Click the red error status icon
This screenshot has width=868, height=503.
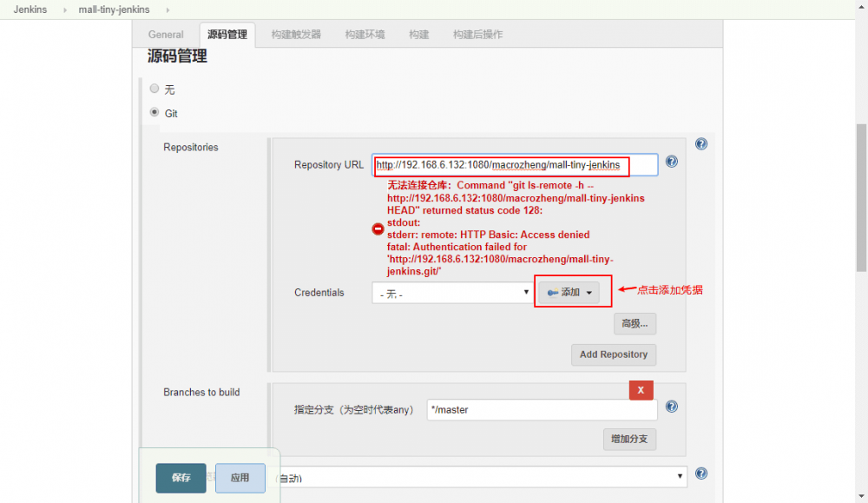378,228
